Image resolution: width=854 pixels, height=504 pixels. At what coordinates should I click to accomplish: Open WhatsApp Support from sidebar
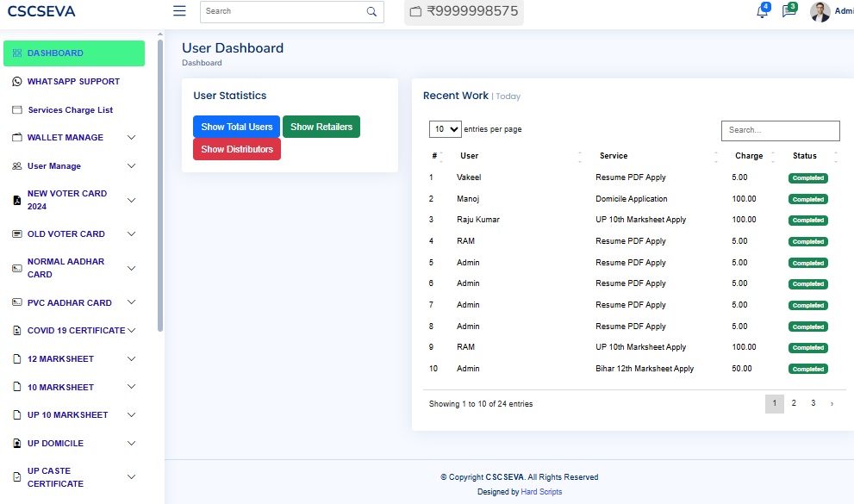[x=73, y=82]
